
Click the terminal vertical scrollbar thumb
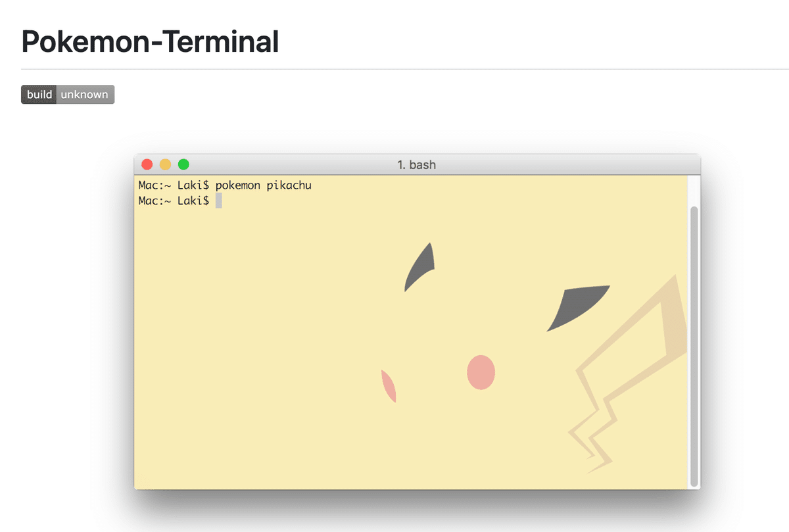coord(694,346)
